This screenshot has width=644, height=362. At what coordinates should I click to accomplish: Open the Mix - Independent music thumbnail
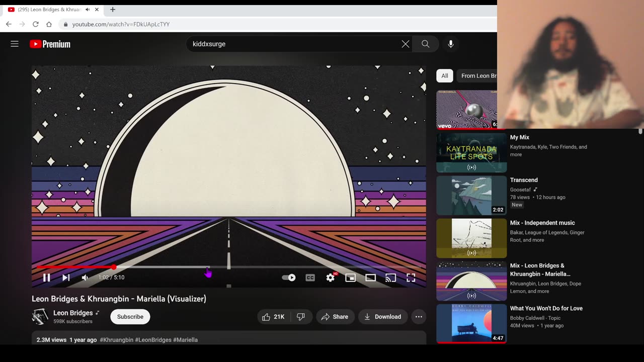coord(471,238)
